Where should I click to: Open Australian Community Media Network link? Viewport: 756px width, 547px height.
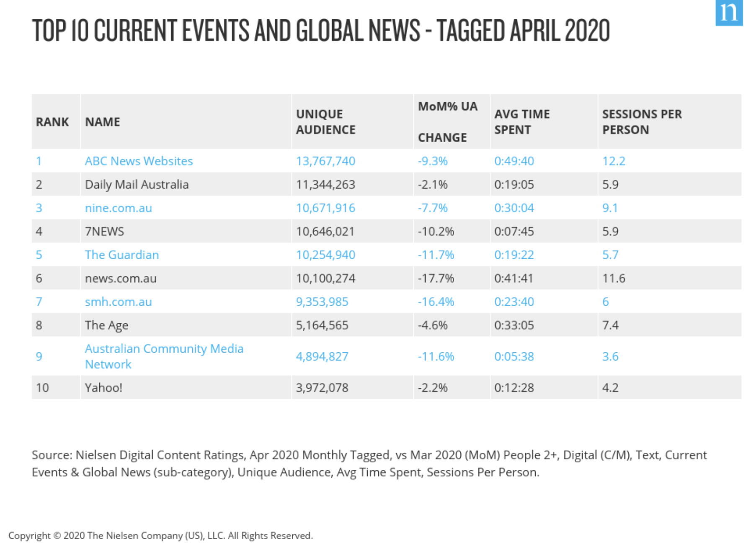pos(163,356)
